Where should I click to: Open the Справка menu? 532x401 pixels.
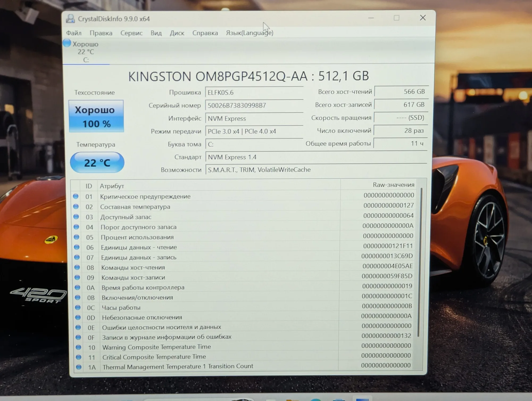click(x=205, y=33)
